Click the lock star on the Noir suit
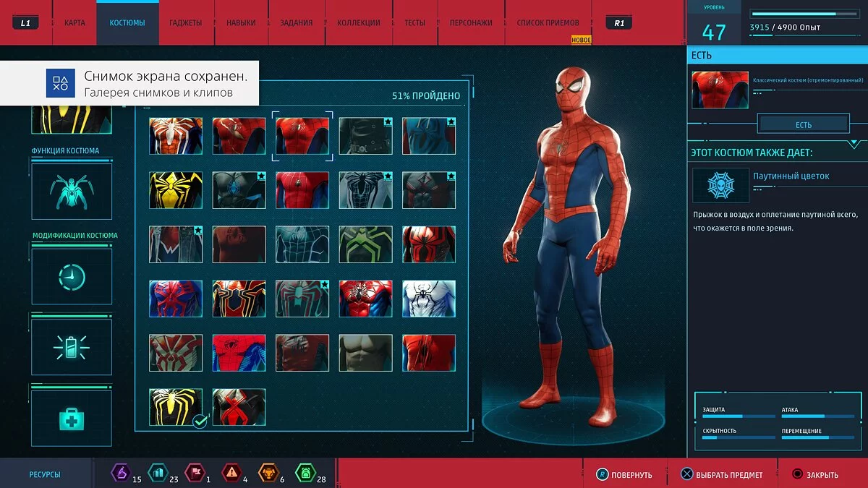Screen dimensions: 868x488 [388, 122]
